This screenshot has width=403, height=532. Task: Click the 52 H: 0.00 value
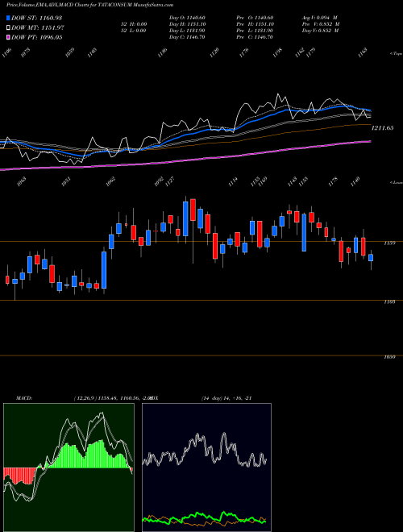133,24
